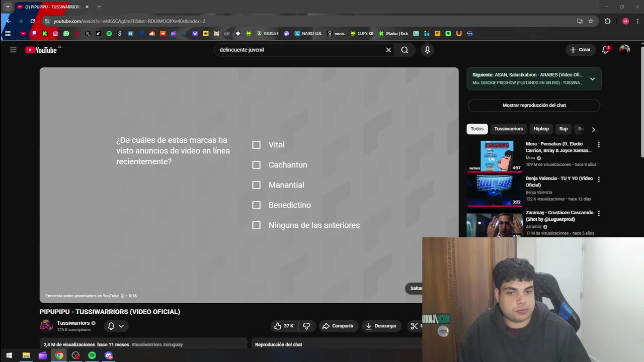Image resolution: width=644 pixels, height=362 pixels.
Task: Reload the page in Chrome
Action: 33,21
